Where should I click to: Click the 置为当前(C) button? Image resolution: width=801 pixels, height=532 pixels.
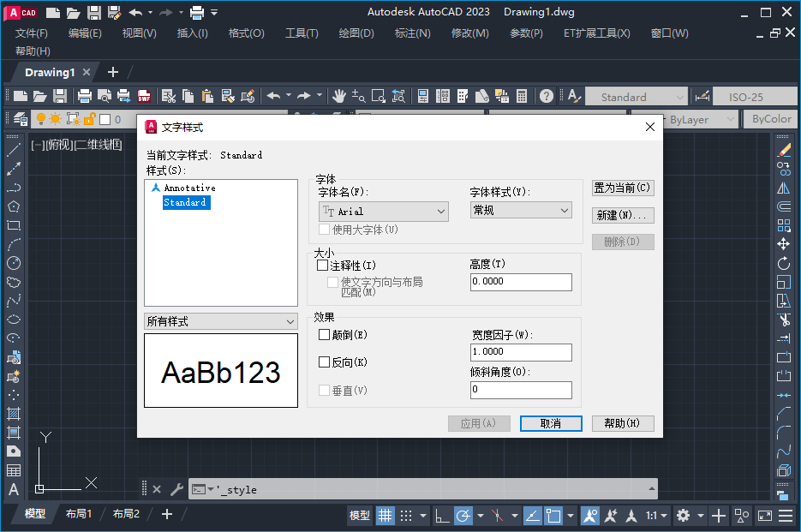tap(621, 188)
